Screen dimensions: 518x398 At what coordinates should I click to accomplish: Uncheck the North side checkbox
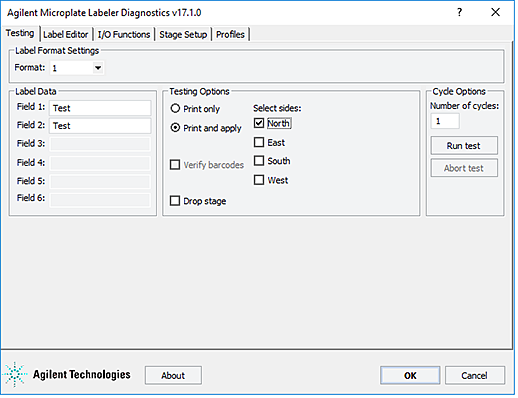click(x=259, y=123)
